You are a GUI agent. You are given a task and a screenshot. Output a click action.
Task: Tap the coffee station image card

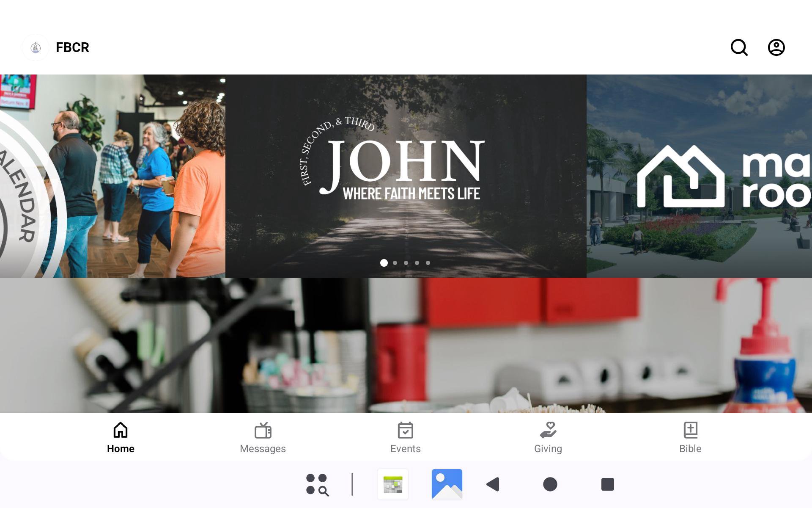pos(406,345)
